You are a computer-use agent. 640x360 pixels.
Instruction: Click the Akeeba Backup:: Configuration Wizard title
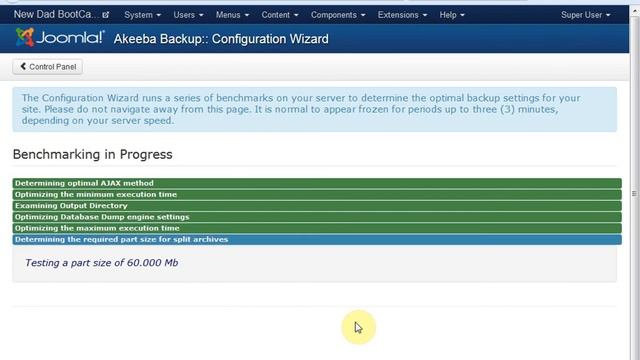pyautogui.click(x=221, y=39)
